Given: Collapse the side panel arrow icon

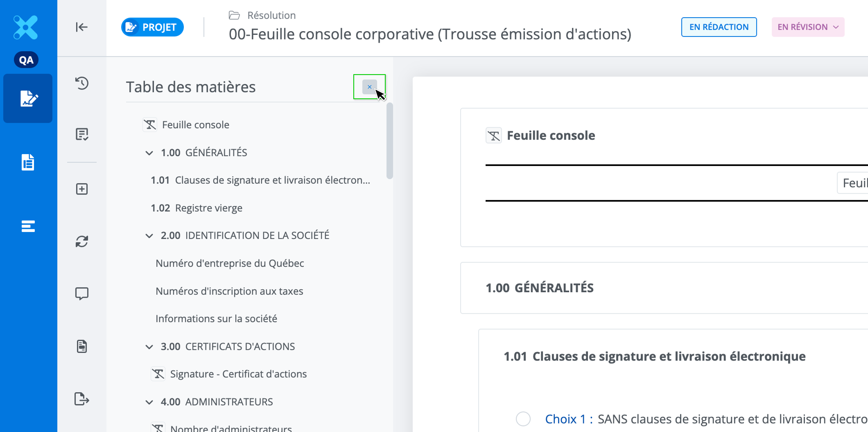Looking at the screenshot, I should click(x=82, y=27).
